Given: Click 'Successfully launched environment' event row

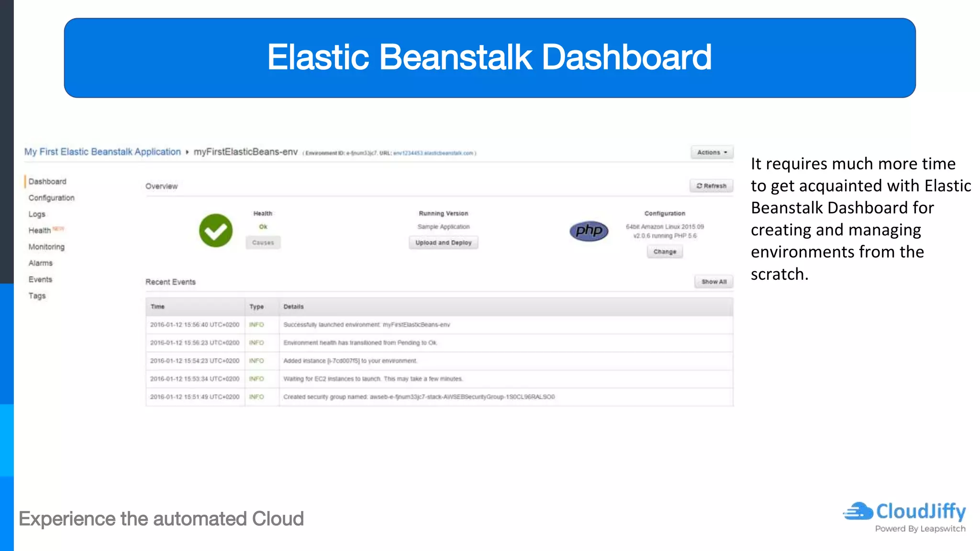Looking at the screenshot, I should click(439, 325).
